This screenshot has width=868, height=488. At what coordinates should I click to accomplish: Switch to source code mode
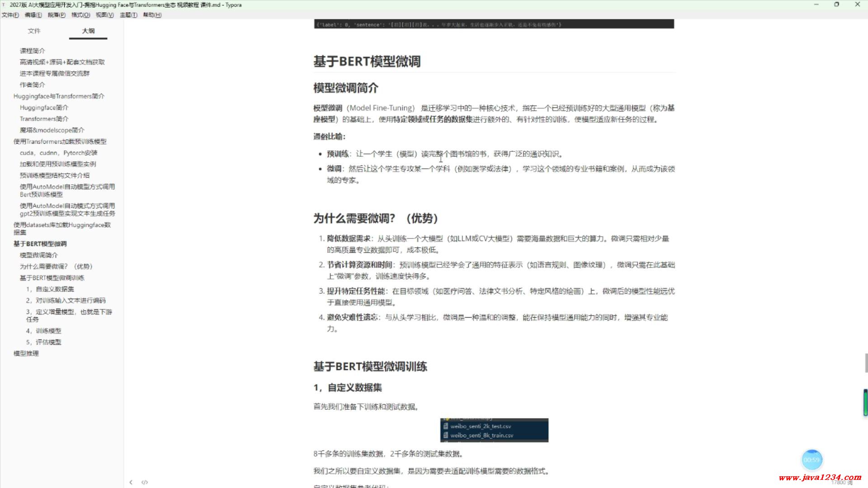pyautogui.click(x=145, y=482)
